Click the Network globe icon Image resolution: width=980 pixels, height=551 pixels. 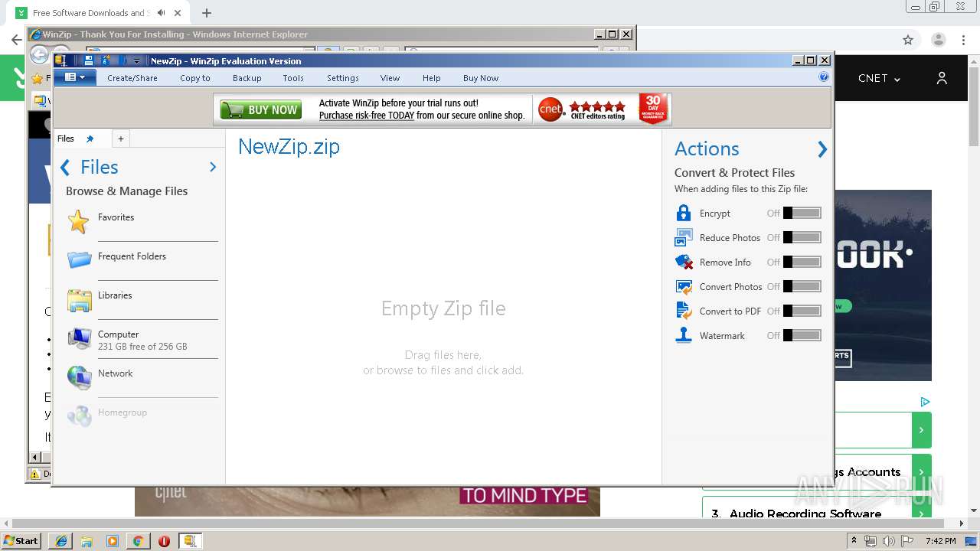point(79,377)
